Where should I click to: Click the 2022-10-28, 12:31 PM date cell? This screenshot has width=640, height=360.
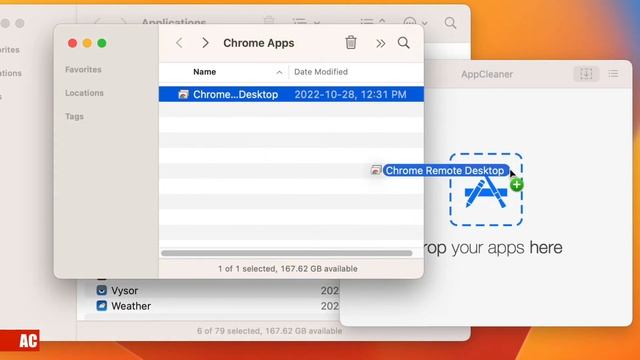coord(350,95)
